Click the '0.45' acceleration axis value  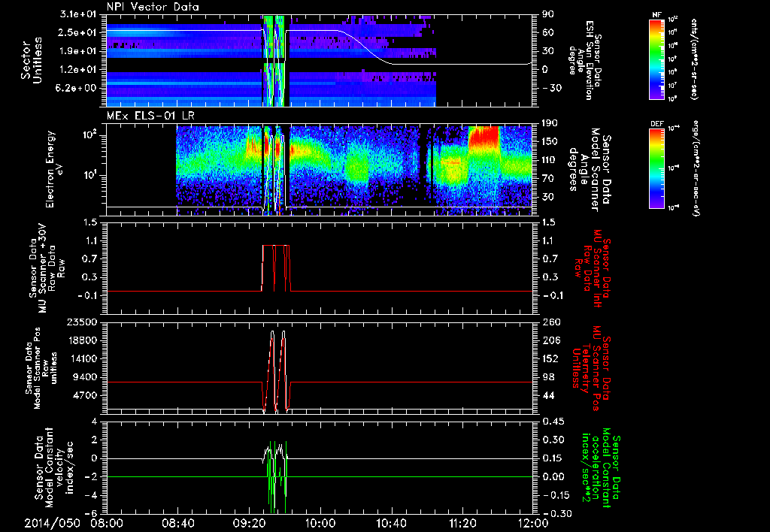pyautogui.click(x=554, y=422)
